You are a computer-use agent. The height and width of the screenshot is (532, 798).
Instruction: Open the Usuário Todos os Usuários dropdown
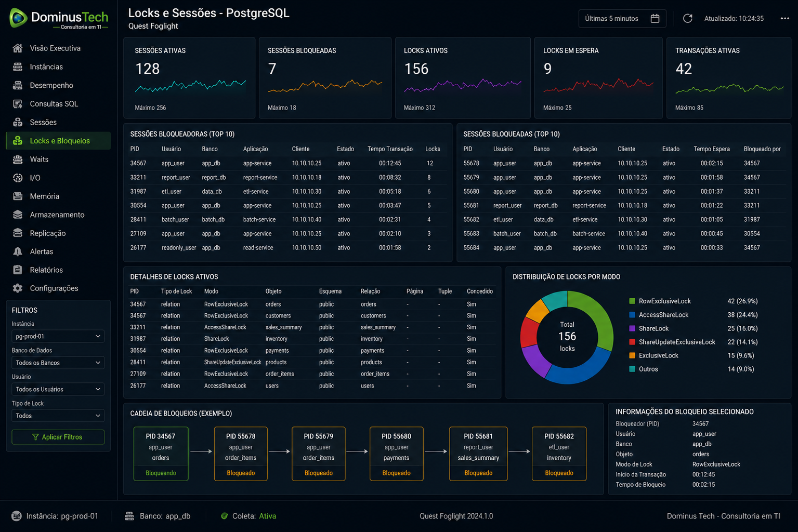tap(58, 389)
